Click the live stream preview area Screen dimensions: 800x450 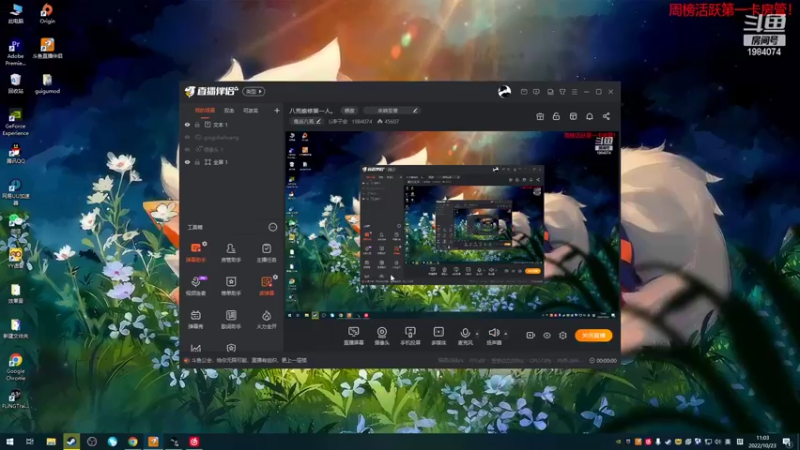click(451, 225)
